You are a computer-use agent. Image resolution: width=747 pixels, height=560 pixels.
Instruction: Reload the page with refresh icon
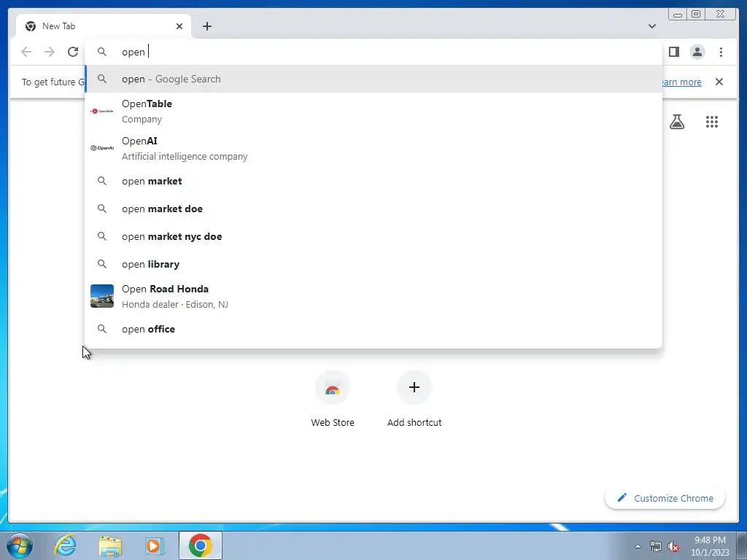[x=73, y=52]
